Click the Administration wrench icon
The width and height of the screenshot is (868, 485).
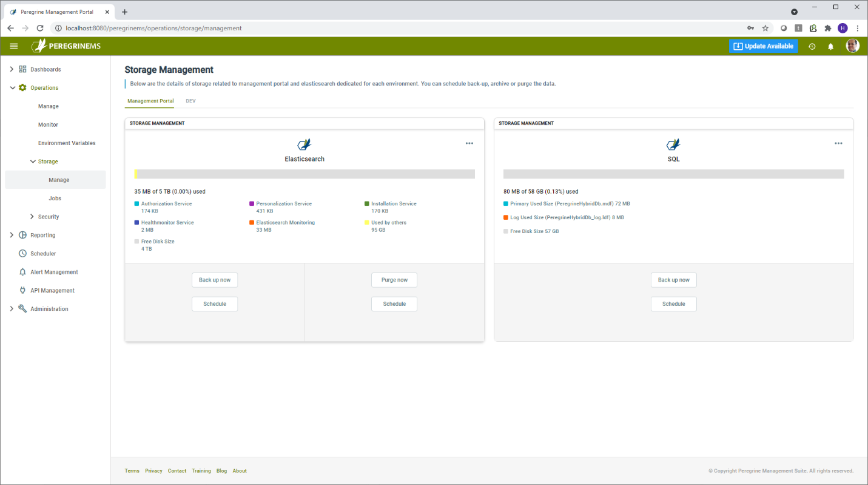point(22,308)
